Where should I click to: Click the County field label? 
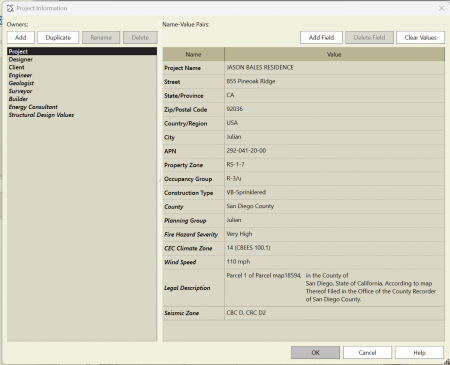tap(174, 207)
